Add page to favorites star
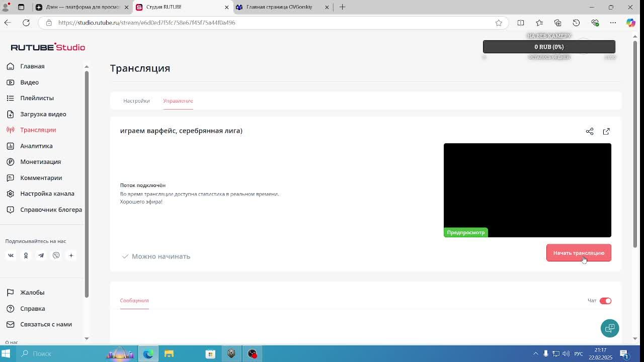 pos(499,23)
